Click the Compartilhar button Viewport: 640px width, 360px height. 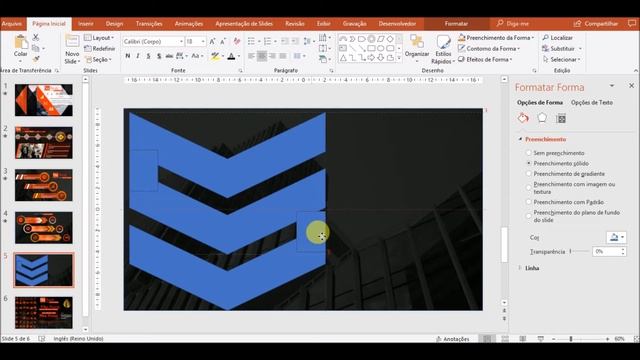point(596,24)
